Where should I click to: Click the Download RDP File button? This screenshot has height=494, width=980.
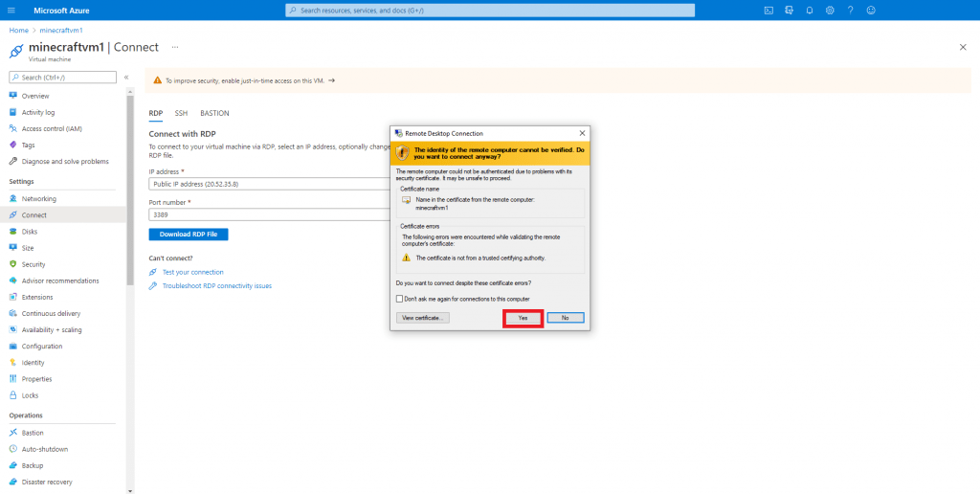click(189, 235)
